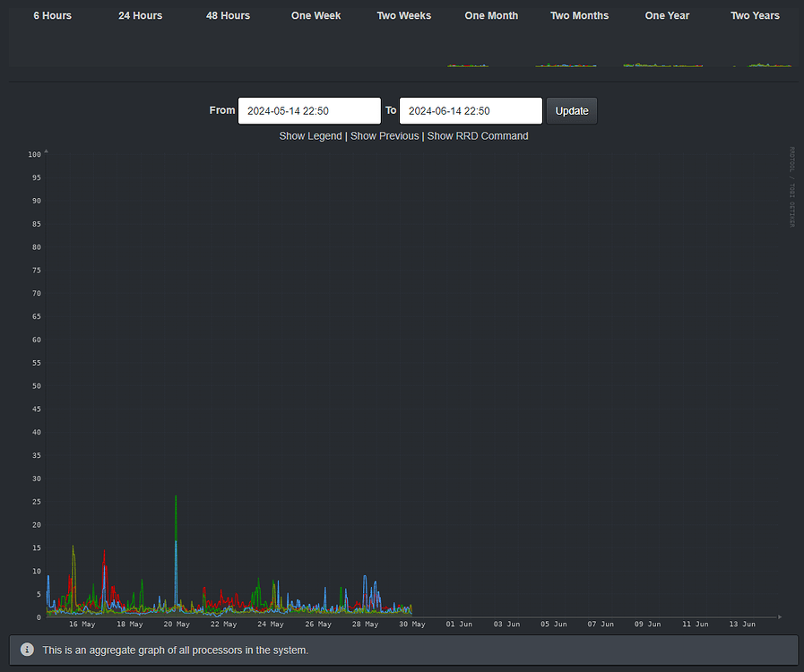Image resolution: width=804 pixels, height=672 pixels.
Task: Select the One Week time range
Action: (x=316, y=15)
